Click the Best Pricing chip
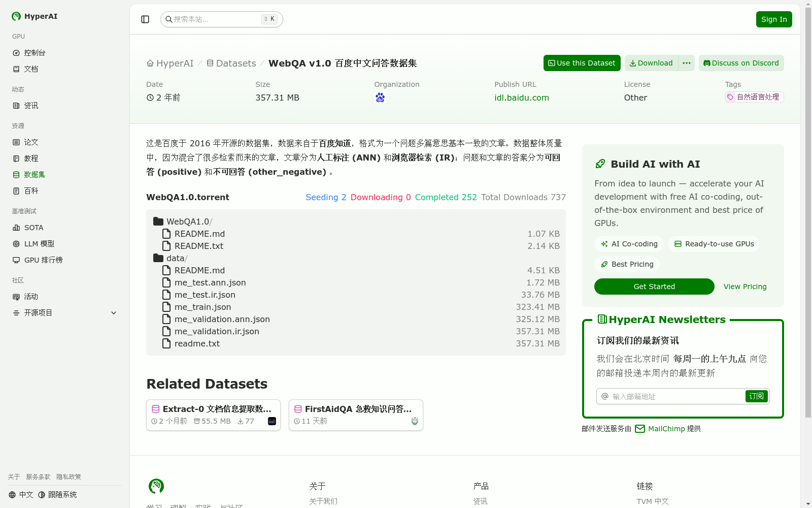812x508 pixels. pyautogui.click(x=627, y=264)
